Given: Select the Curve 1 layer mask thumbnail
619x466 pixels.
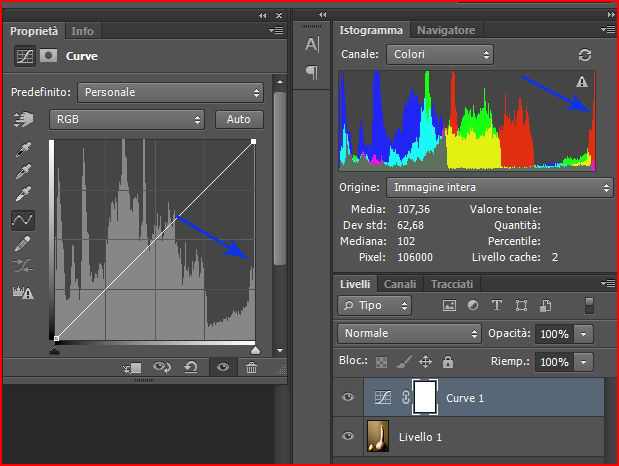Looking at the screenshot, I should (x=426, y=397).
